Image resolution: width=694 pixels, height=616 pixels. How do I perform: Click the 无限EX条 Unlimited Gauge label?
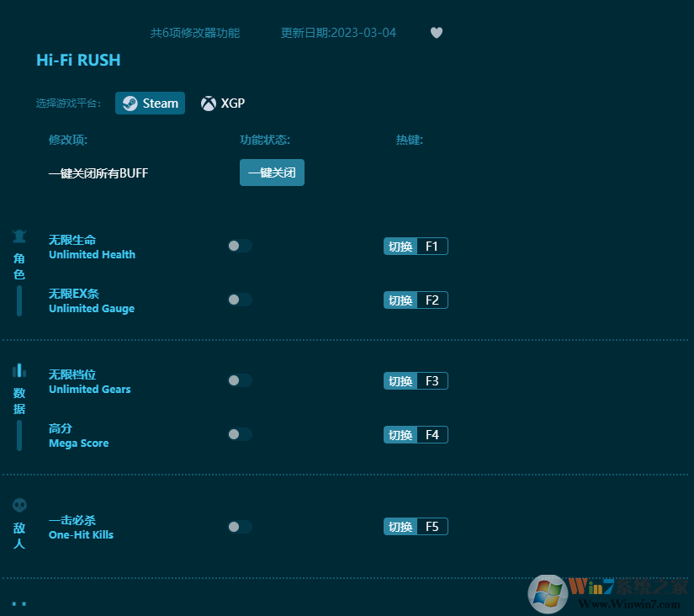(x=92, y=301)
